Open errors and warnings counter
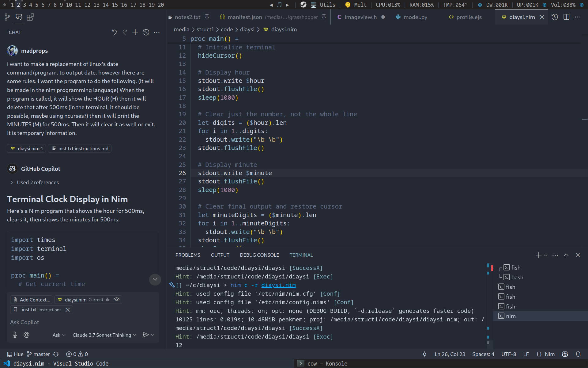 (77, 354)
